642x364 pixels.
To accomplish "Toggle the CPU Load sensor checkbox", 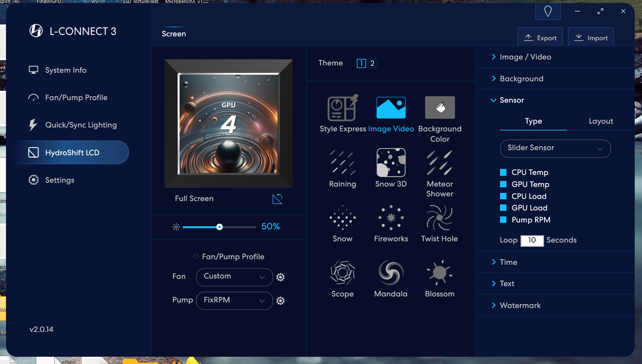I will point(503,196).
